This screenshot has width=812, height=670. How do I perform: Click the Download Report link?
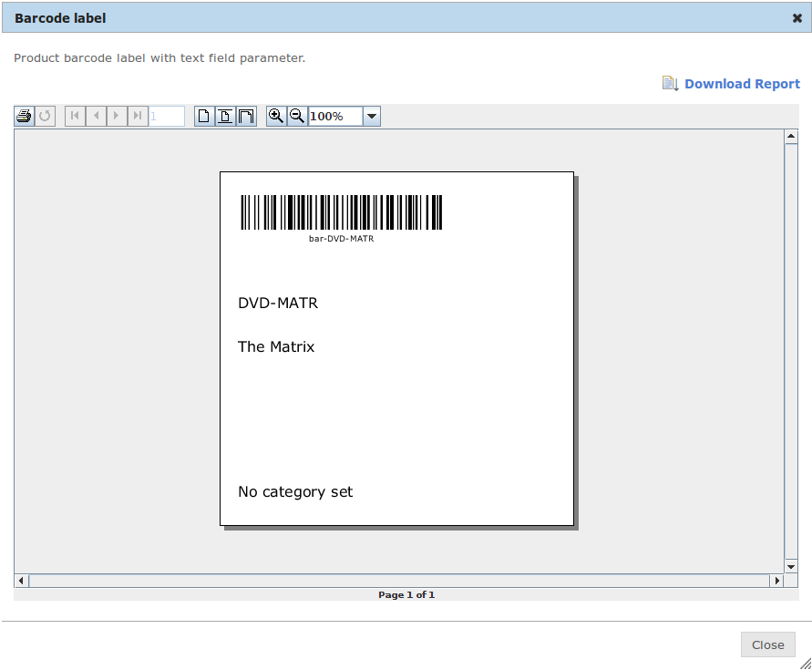pos(742,83)
